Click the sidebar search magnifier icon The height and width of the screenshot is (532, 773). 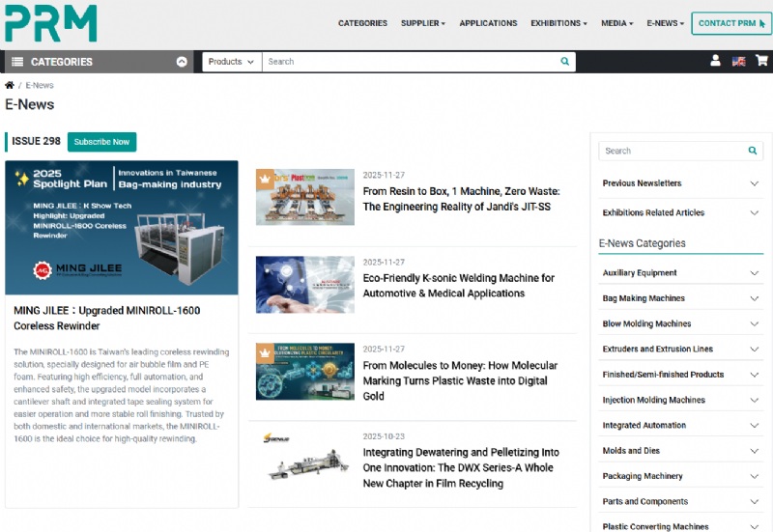pyautogui.click(x=752, y=151)
